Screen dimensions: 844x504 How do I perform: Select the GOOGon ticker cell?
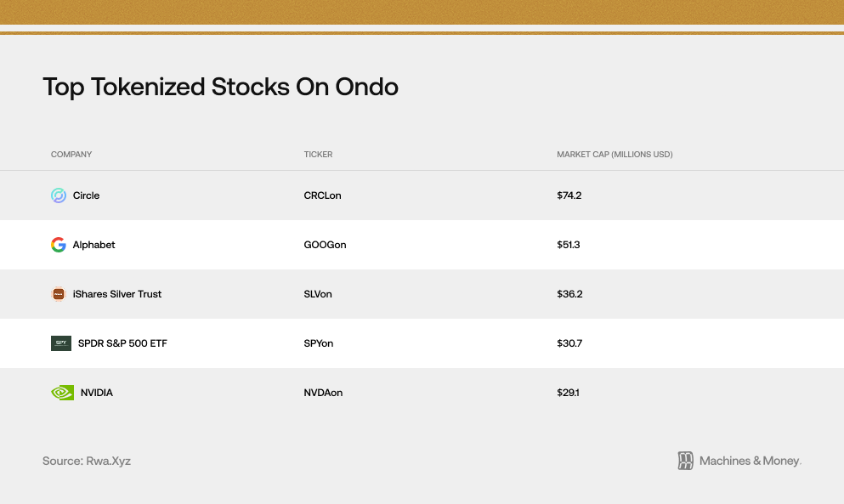(325, 245)
